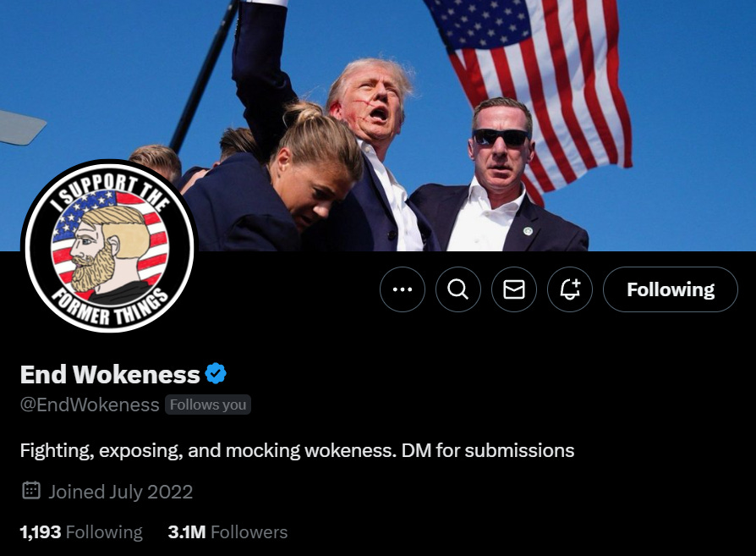756x556 pixels.
Task: Turn on post notifications bell icon
Action: click(x=570, y=289)
